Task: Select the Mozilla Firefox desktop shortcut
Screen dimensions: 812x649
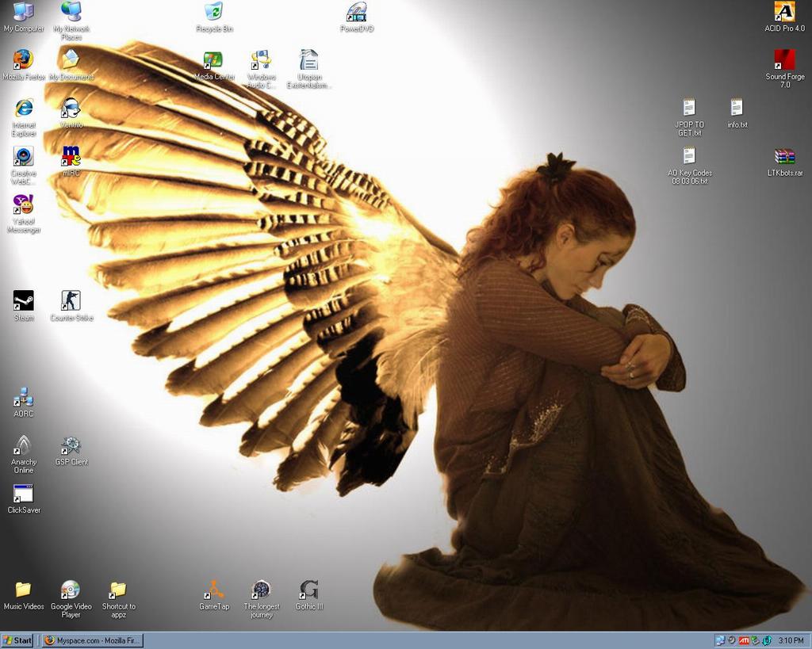Action: [24, 60]
